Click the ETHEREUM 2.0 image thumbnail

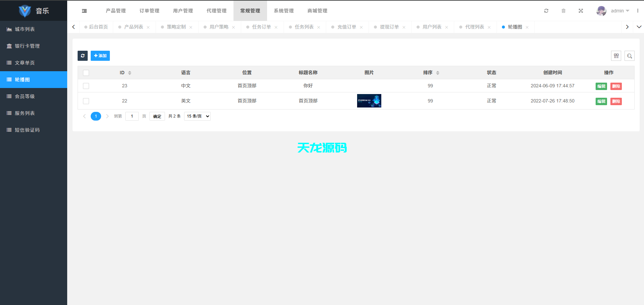[x=369, y=101]
